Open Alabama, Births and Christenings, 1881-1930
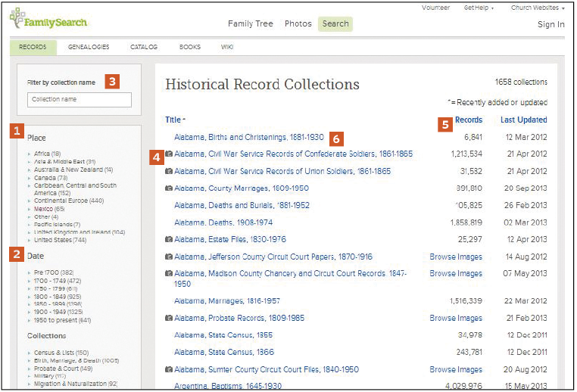Screen dimensions: 577x392 pos(249,137)
